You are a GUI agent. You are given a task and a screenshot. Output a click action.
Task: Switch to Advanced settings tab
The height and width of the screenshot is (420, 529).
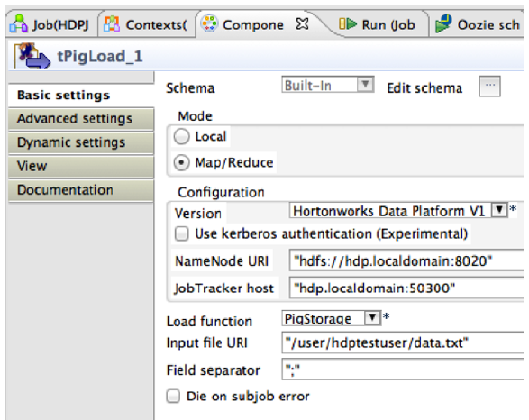(x=81, y=119)
